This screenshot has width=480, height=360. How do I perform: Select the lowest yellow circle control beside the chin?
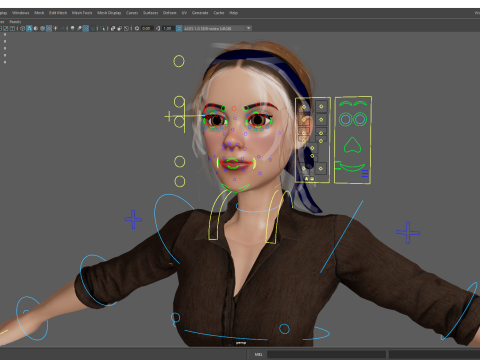click(x=180, y=182)
